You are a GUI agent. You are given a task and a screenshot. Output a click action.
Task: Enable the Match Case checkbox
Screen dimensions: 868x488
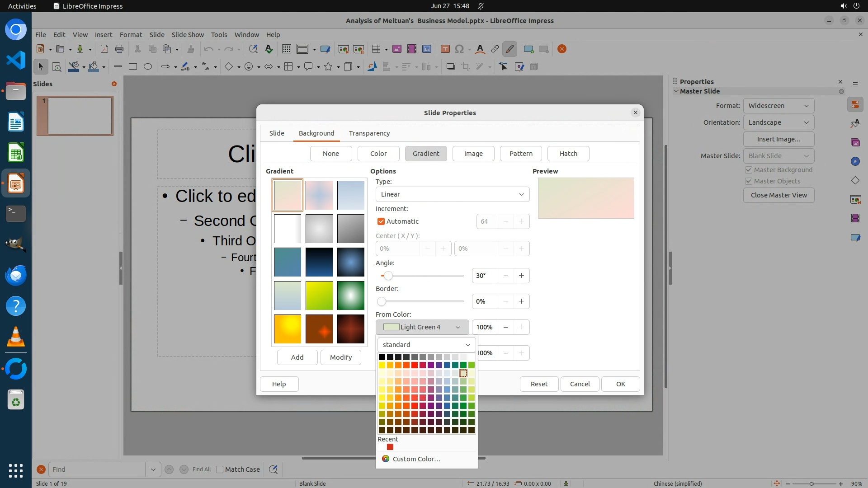tap(220, 469)
